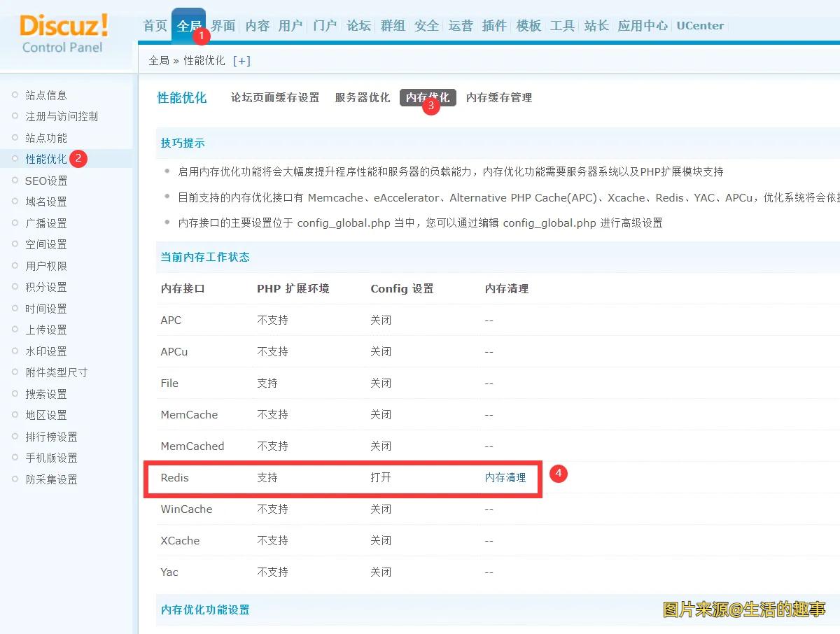
Task: Open the 插件 menu in top navigation
Action: pyautogui.click(x=494, y=25)
